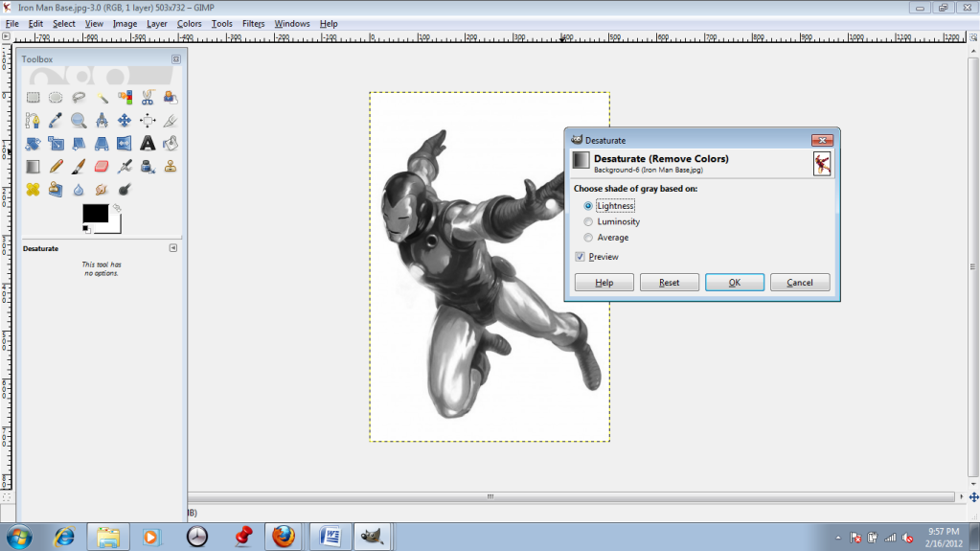
Task: Select the Blend gradient tool
Action: (33, 167)
